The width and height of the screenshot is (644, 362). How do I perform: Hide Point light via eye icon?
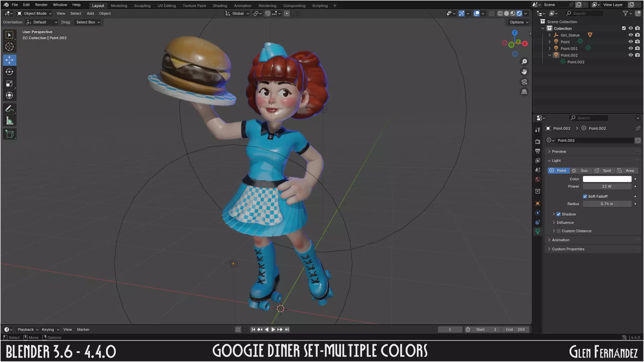click(x=631, y=42)
